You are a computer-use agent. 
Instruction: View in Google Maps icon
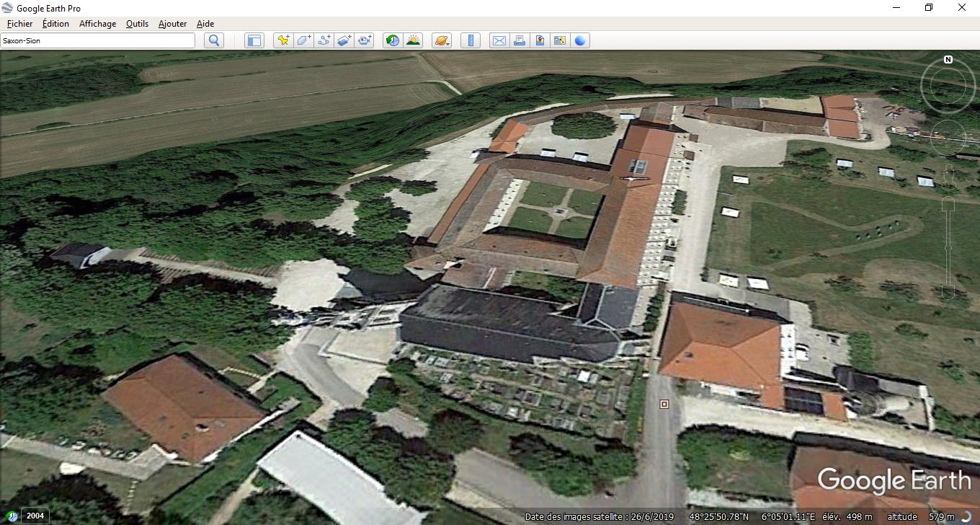click(x=559, y=40)
